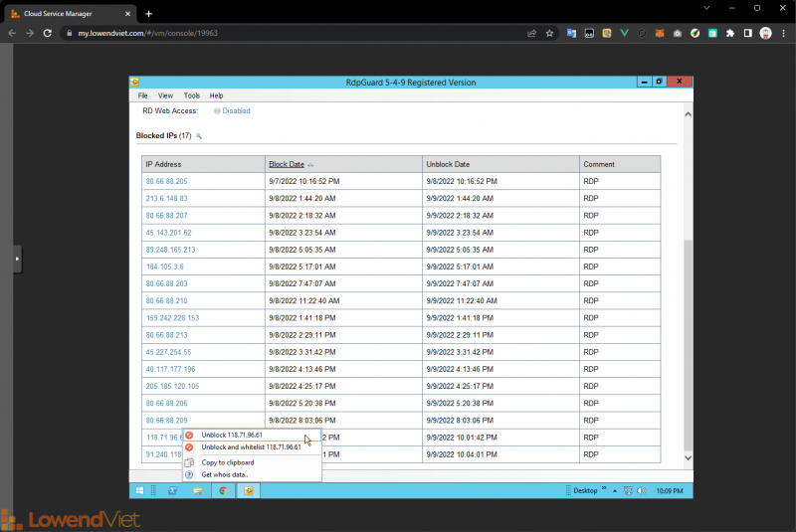Click the browser address bar URL

147,33
